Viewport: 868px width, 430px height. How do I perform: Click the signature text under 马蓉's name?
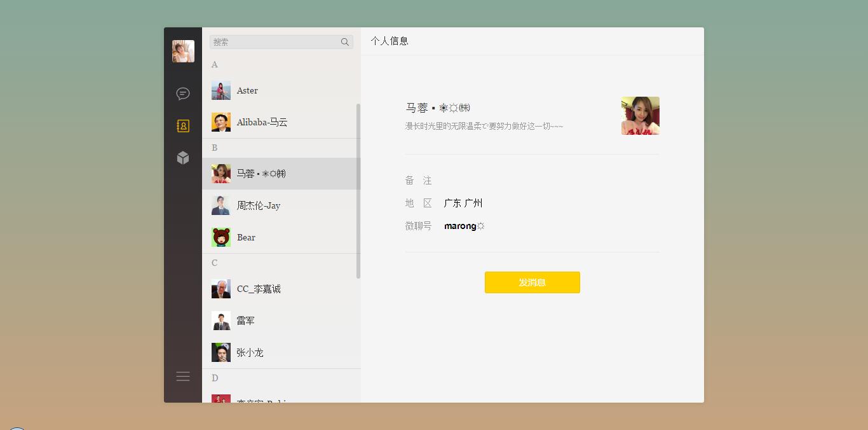pyautogui.click(x=484, y=126)
